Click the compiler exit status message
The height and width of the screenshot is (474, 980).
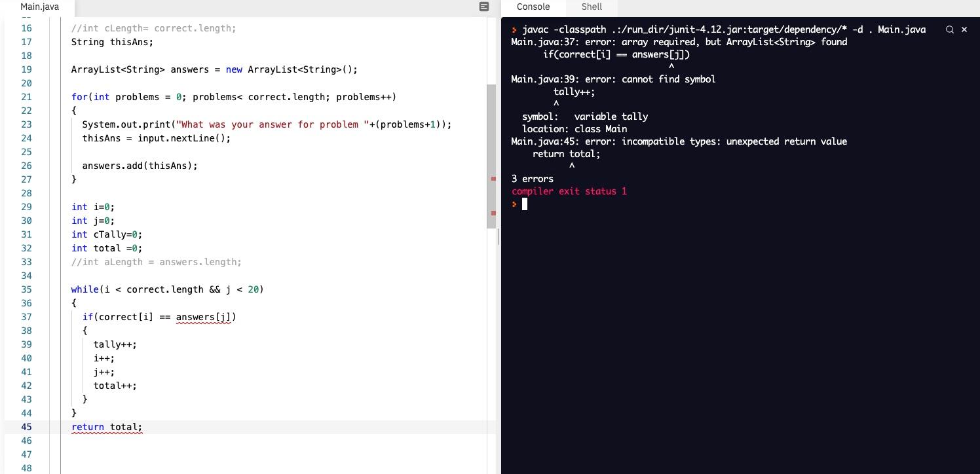568,191
